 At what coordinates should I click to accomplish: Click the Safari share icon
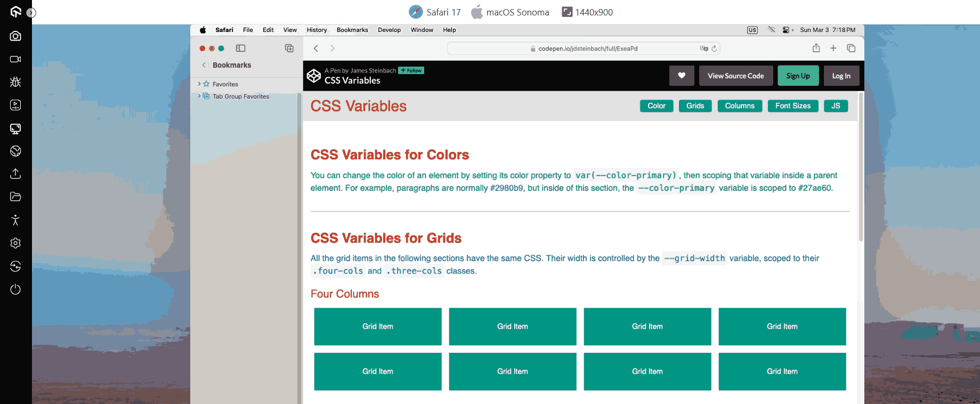(816, 48)
